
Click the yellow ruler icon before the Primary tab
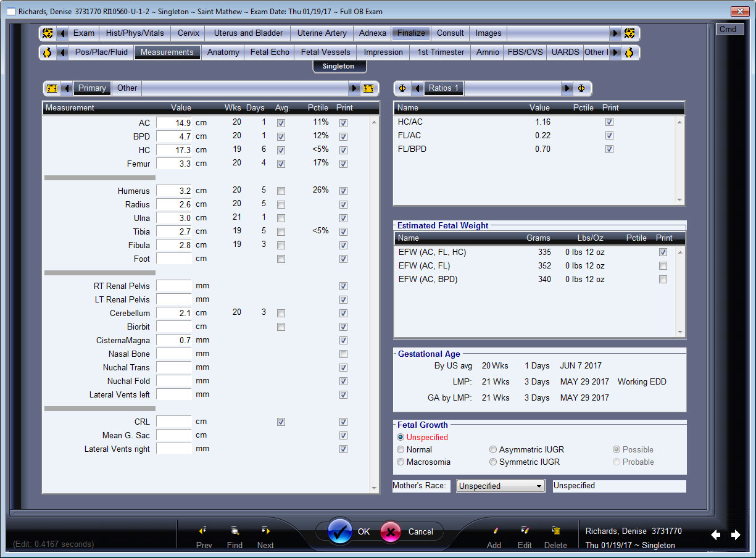(x=52, y=88)
